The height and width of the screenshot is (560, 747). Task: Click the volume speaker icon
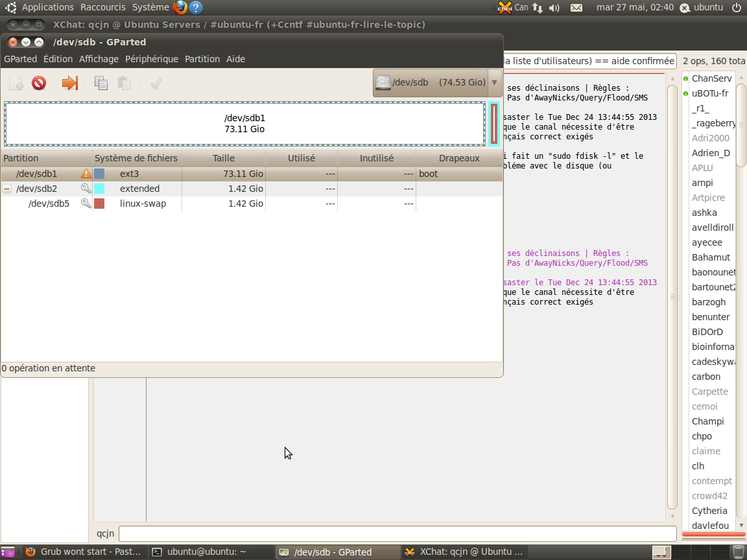pyautogui.click(x=554, y=8)
